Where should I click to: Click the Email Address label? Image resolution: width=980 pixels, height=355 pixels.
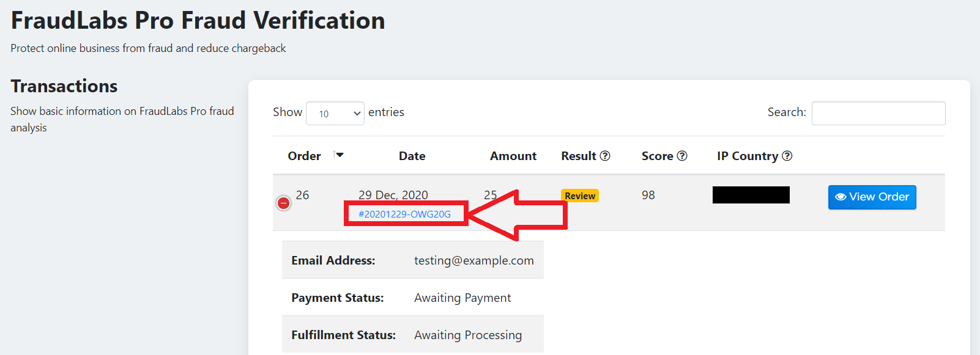coord(333,260)
